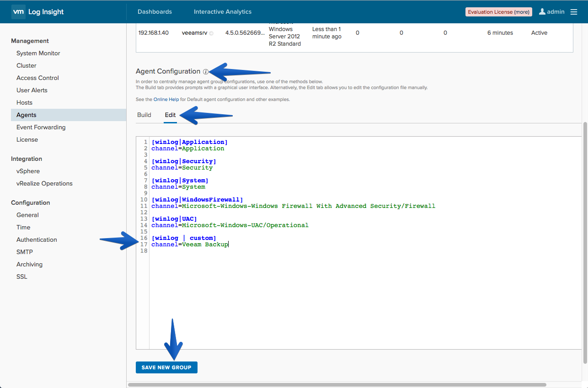This screenshot has width=588, height=388.
Task: Switch to the Build tab
Action: tap(144, 115)
